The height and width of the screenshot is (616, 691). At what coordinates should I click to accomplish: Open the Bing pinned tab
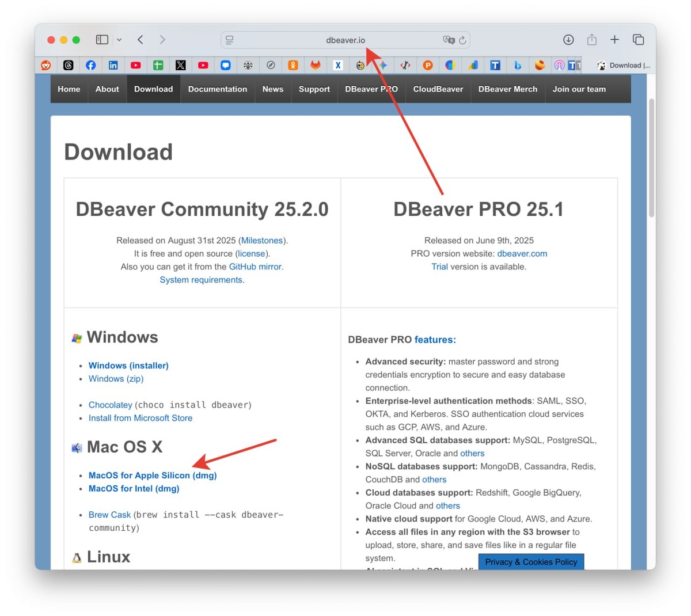pos(518,65)
